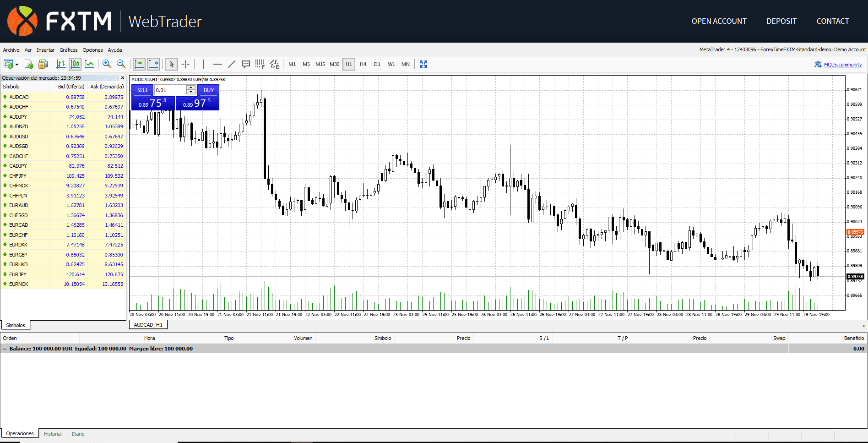
Task: Switch chart to line chart view
Action: (90, 64)
